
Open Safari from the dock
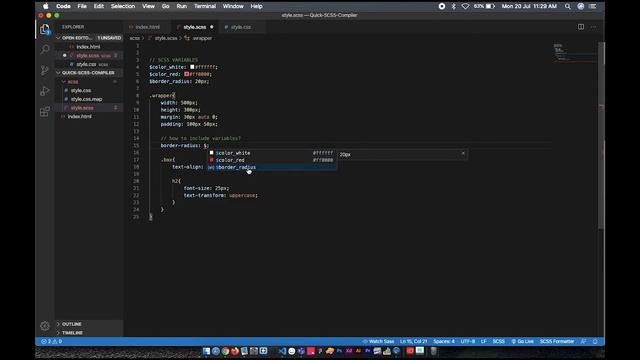(216, 351)
